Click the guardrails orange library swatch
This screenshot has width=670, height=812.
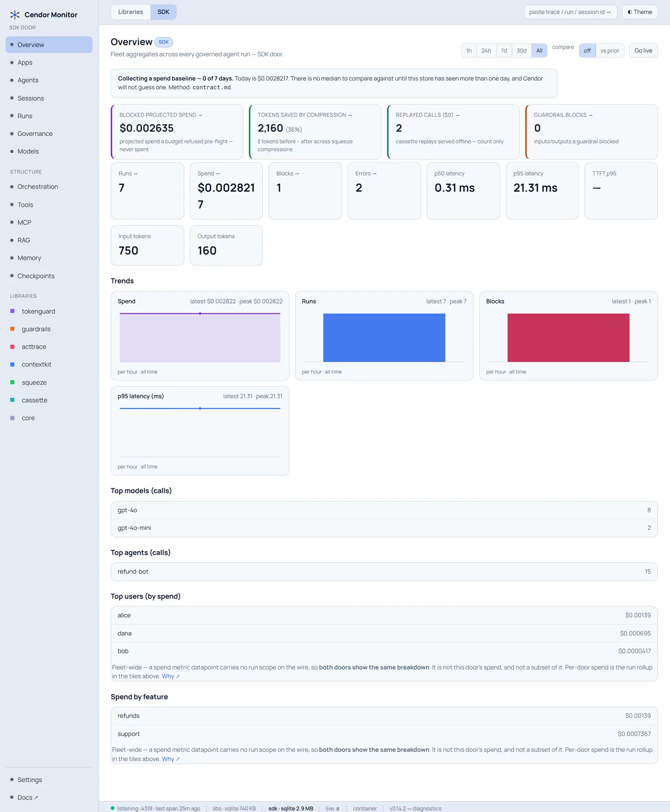pyautogui.click(x=12, y=329)
